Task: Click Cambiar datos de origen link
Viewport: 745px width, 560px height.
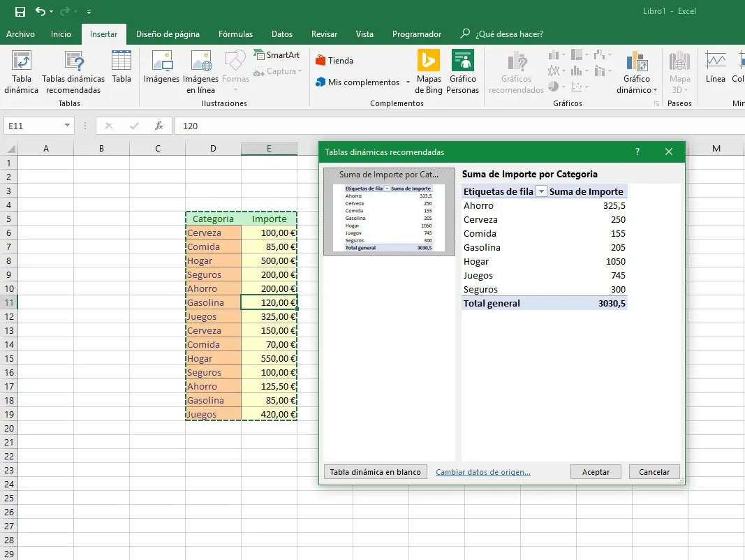Action: tap(483, 472)
